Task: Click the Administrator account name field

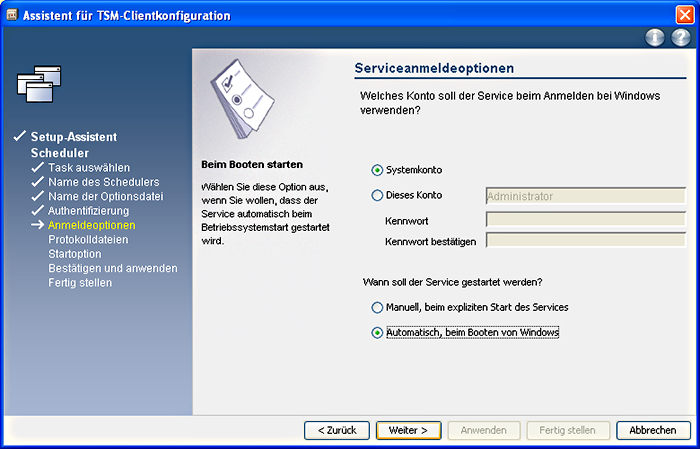Action: tap(585, 197)
